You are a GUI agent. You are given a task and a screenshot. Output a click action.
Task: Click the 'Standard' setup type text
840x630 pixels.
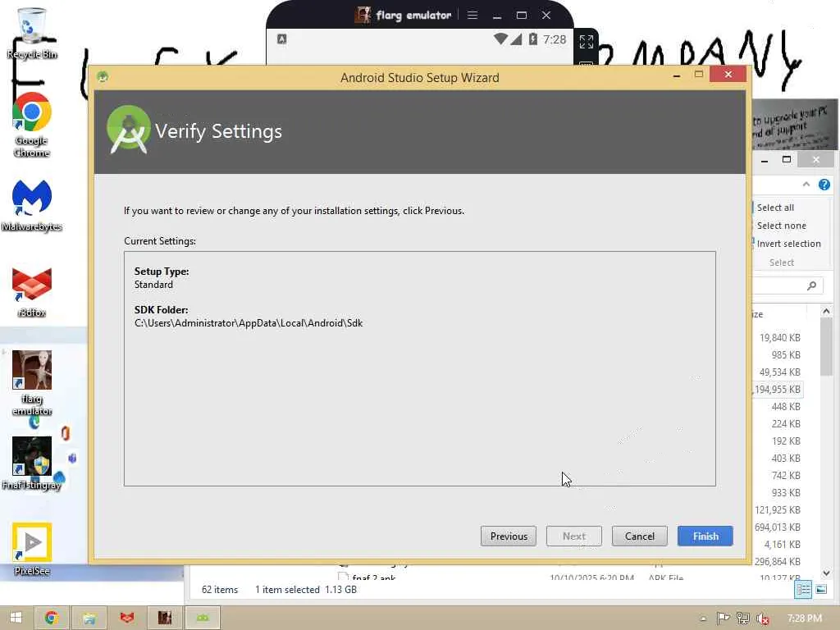(x=153, y=285)
